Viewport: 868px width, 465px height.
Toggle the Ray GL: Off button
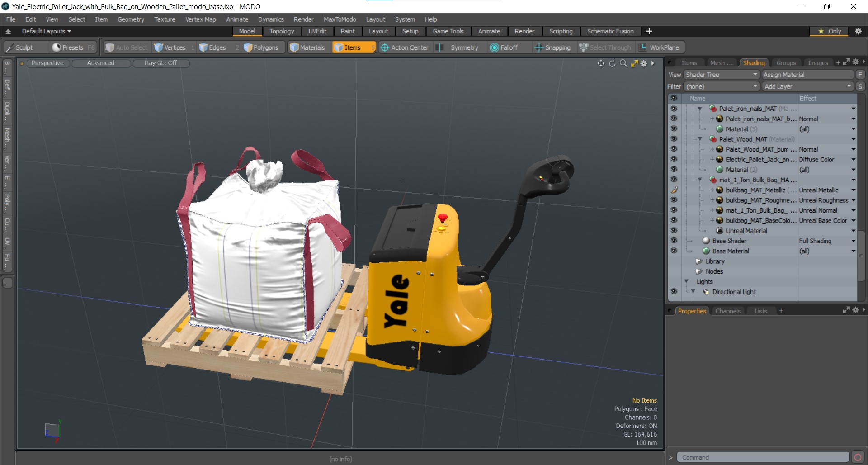tap(160, 63)
